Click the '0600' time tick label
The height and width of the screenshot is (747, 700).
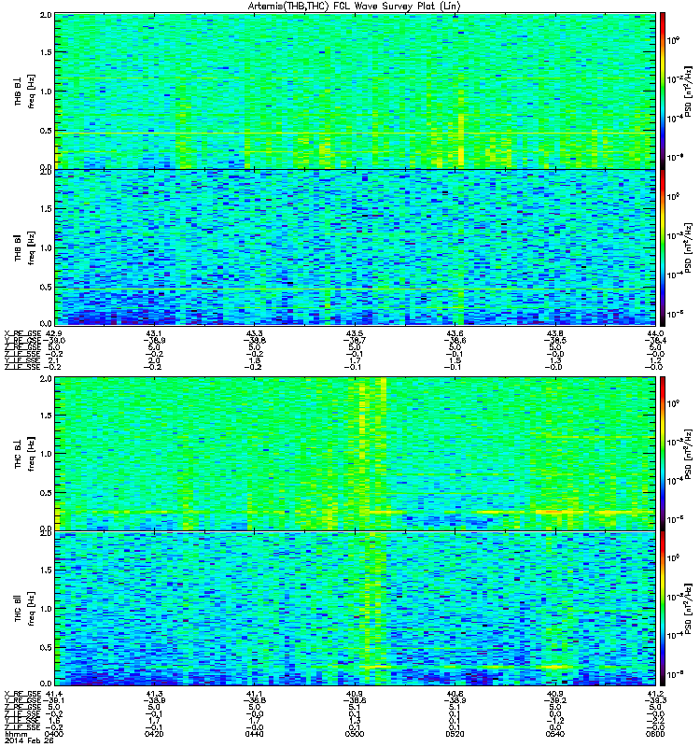tap(656, 734)
